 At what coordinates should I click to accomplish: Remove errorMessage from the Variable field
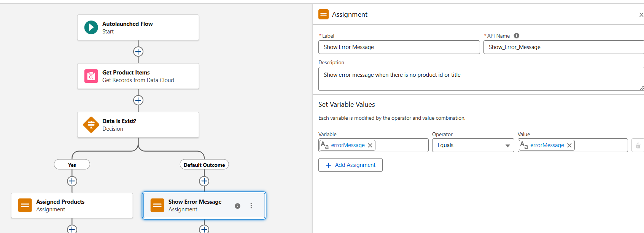click(x=370, y=145)
